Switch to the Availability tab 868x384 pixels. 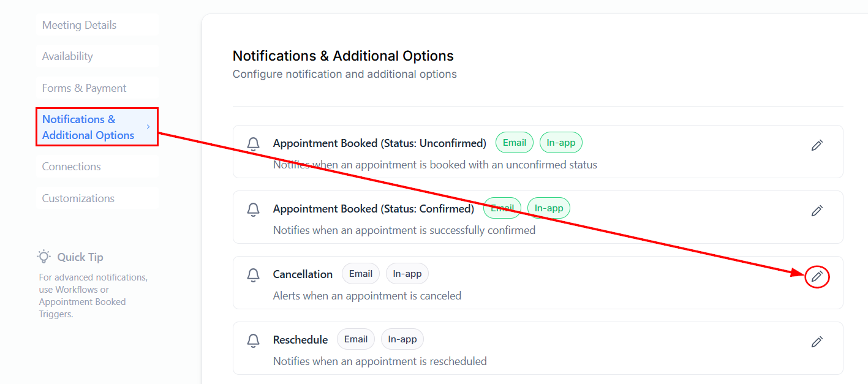point(67,56)
